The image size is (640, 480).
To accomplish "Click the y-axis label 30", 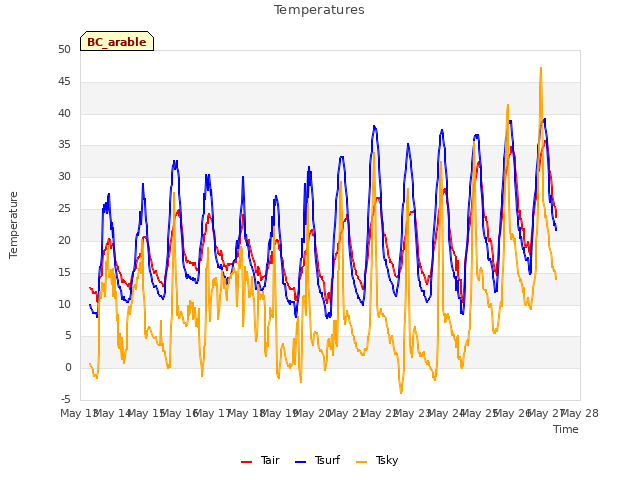I will pyautogui.click(x=64, y=177).
